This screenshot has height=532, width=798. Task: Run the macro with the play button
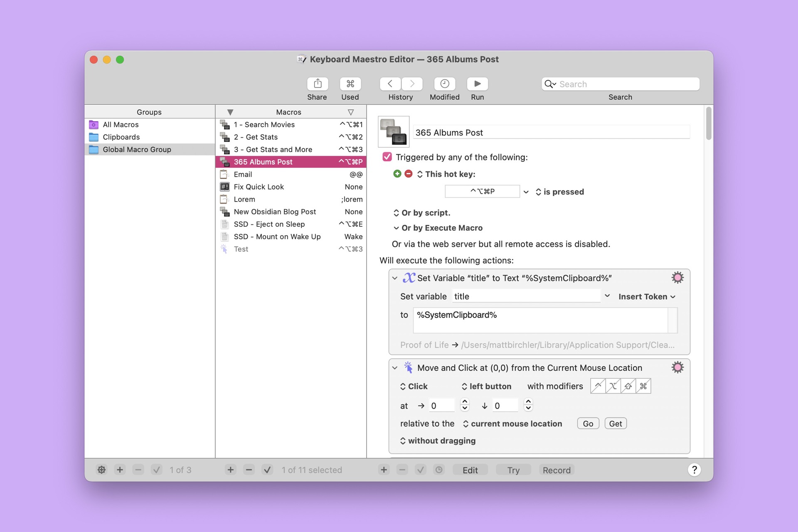(477, 84)
